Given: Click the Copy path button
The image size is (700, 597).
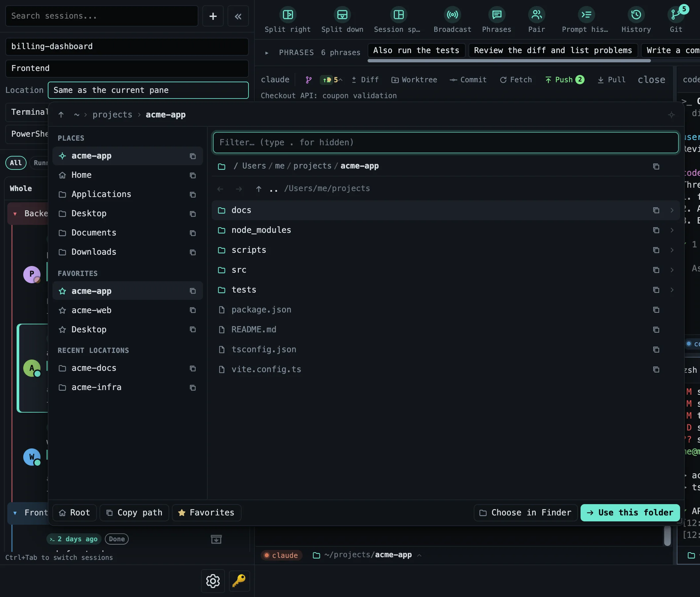Looking at the screenshot, I should pyautogui.click(x=134, y=512).
